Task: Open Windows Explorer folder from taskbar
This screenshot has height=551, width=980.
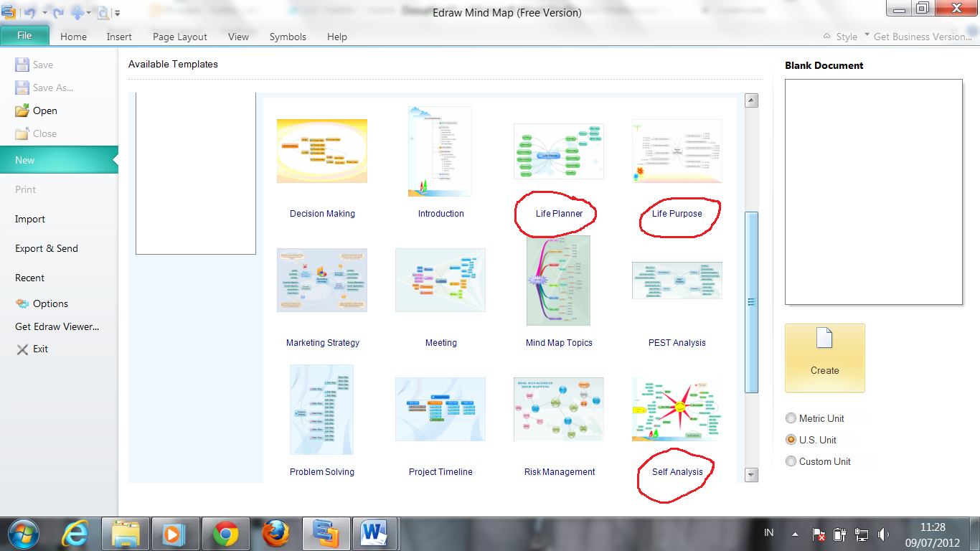Action: click(126, 534)
